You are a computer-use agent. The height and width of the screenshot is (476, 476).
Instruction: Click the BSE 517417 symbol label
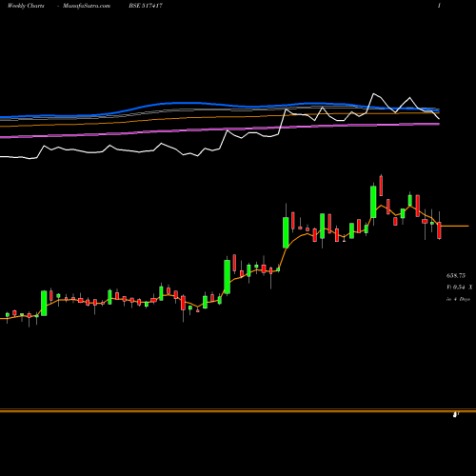point(146,6)
